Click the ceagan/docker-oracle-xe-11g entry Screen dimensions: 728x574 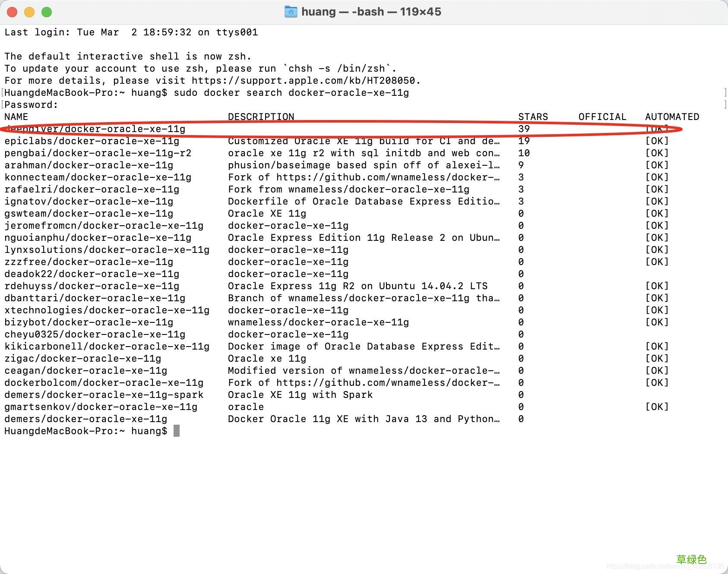(x=86, y=371)
